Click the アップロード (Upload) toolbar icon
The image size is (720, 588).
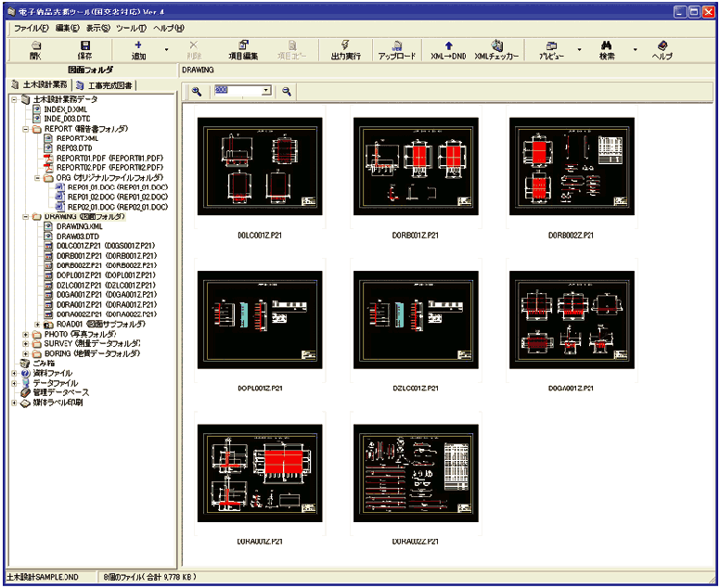click(397, 49)
